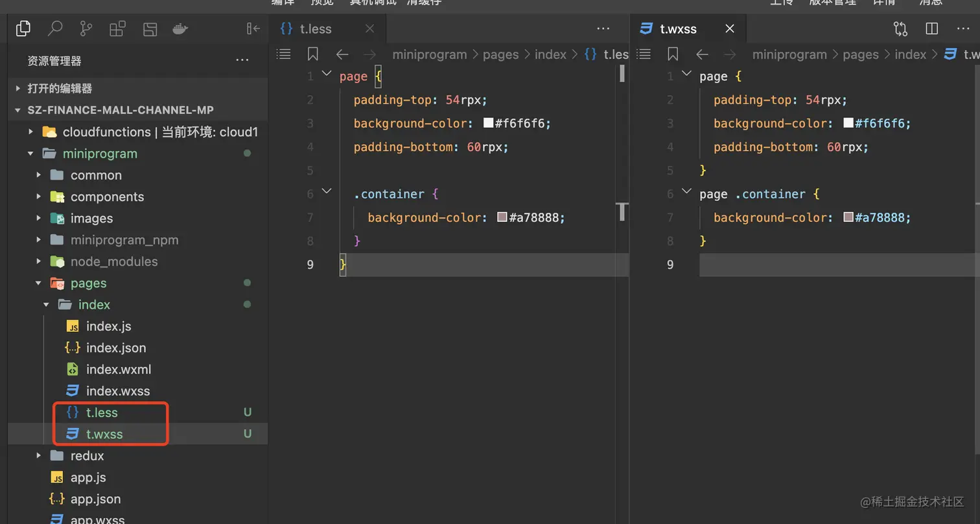Toggle bookmark icon in t.less breadcrumb bar
Viewport: 980px width, 524px height.
[313, 54]
